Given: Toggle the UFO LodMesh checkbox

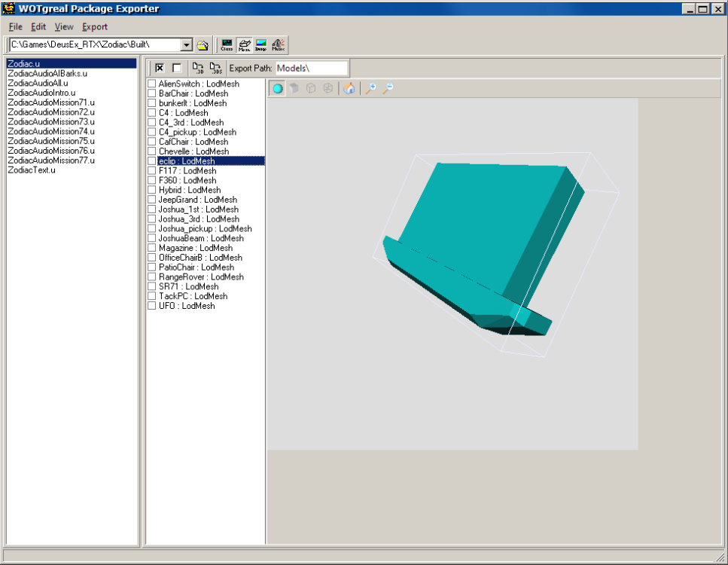Looking at the screenshot, I should click(152, 306).
